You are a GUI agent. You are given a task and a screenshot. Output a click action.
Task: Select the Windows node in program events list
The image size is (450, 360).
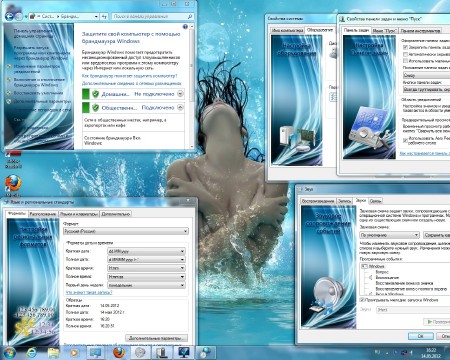point(377,266)
